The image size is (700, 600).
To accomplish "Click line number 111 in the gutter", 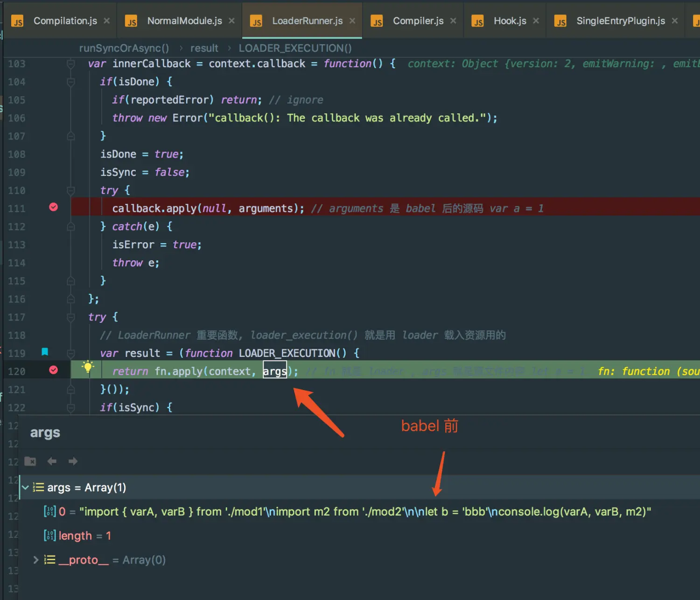I will tap(17, 209).
